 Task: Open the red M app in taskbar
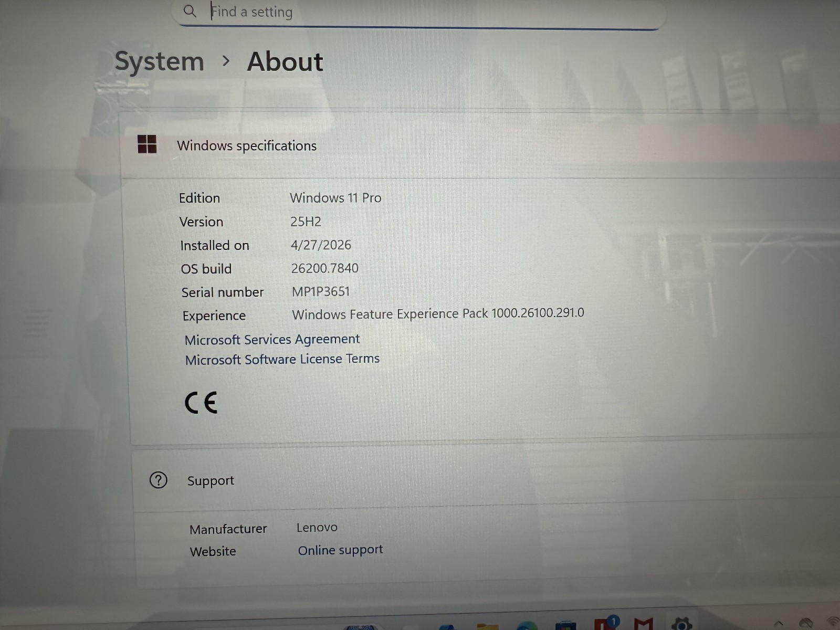coord(643,624)
